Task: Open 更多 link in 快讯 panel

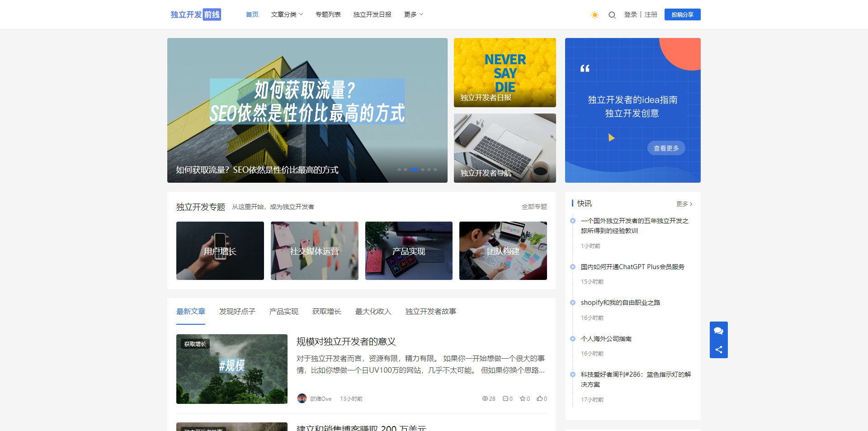Action: pos(684,204)
